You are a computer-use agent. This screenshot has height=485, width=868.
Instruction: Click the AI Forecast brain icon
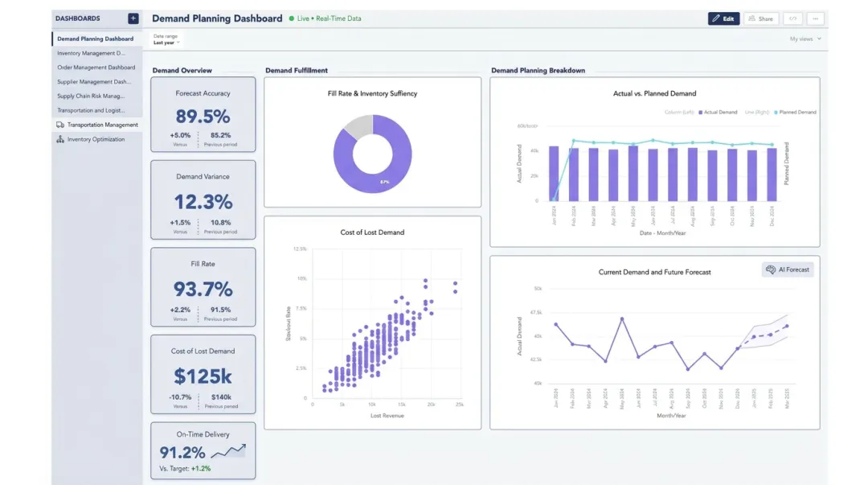click(771, 270)
